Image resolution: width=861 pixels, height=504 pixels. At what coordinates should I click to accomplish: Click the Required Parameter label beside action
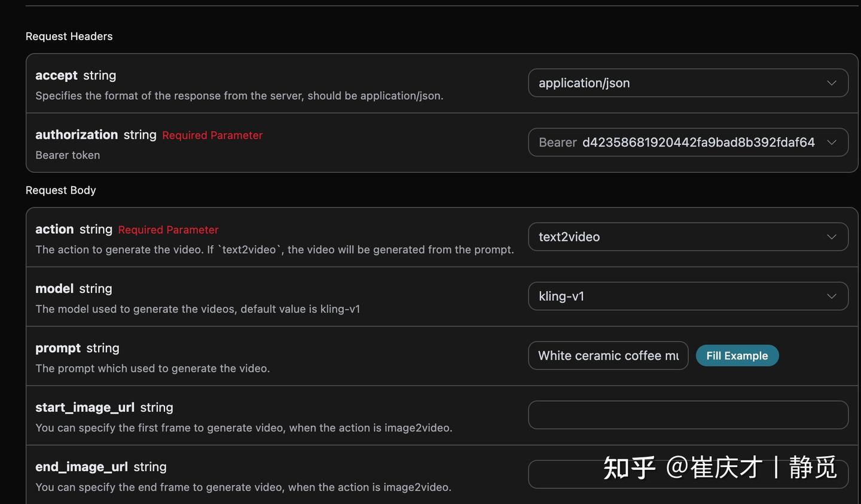click(x=168, y=230)
